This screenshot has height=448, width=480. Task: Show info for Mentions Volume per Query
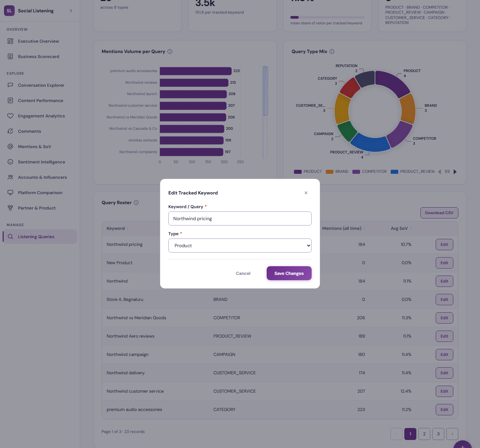pyautogui.click(x=170, y=51)
